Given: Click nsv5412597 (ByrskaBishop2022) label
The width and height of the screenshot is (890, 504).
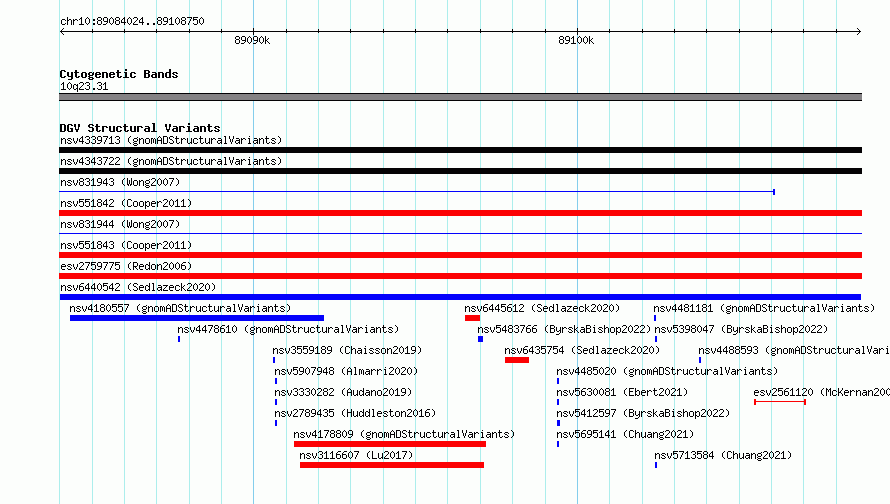Looking at the screenshot, I should pyautogui.click(x=643, y=413).
